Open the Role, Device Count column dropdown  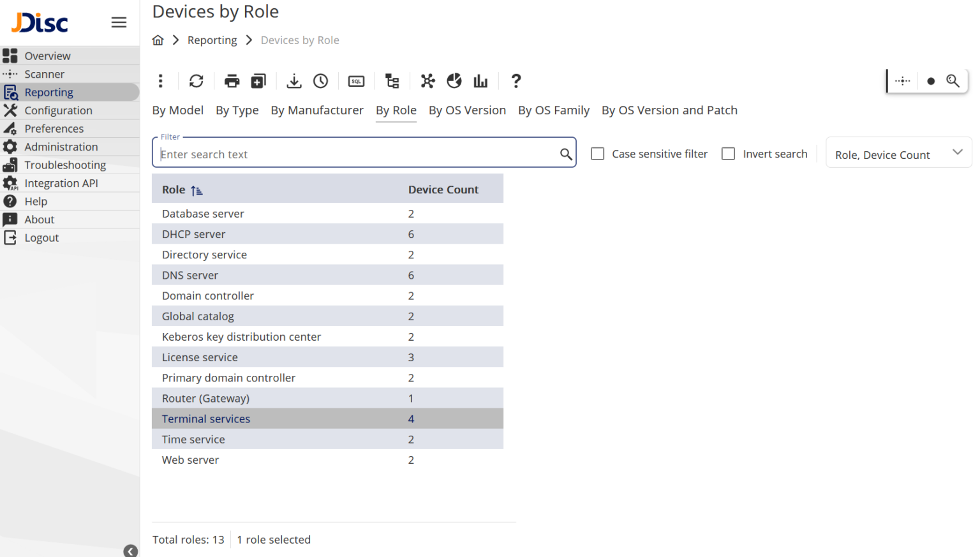pos(899,152)
